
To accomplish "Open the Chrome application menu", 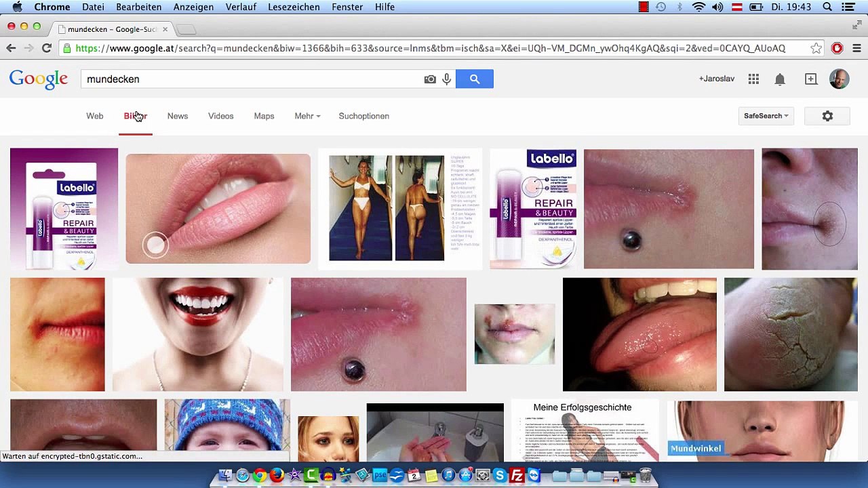I will click(x=52, y=7).
